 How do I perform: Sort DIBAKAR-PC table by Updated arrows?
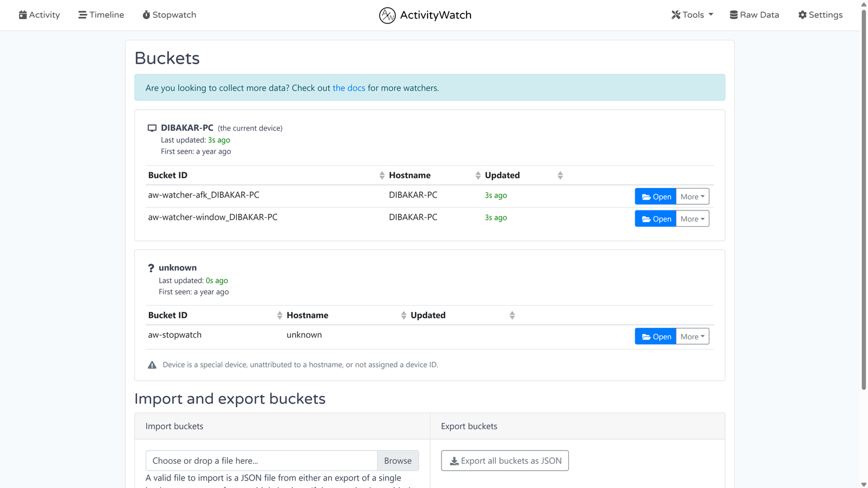pyautogui.click(x=560, y=175)
